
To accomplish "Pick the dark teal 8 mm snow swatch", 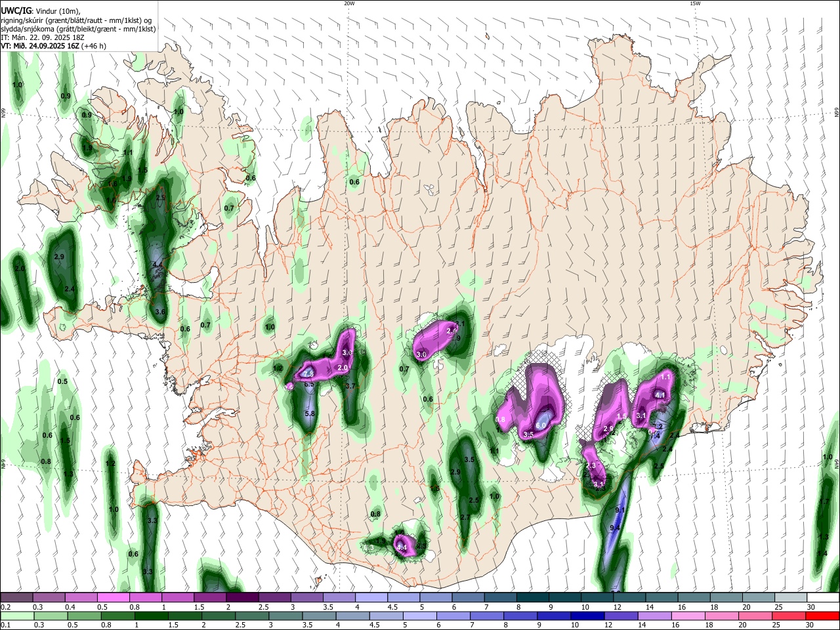I will (x=532, y=597).
